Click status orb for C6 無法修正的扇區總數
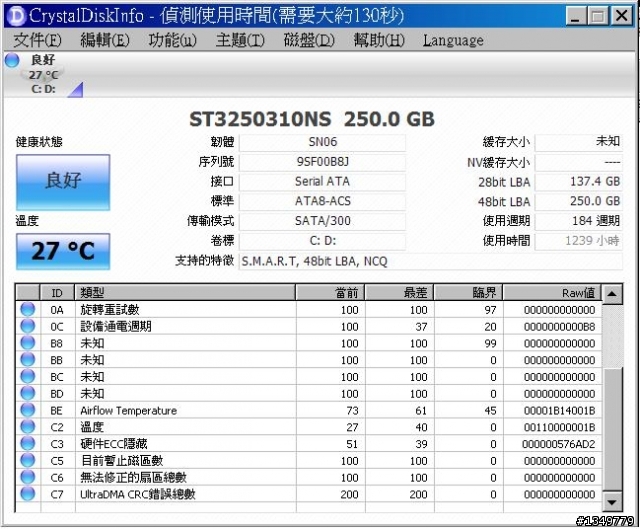Screen dimensions: 640x529 (28, 477)
